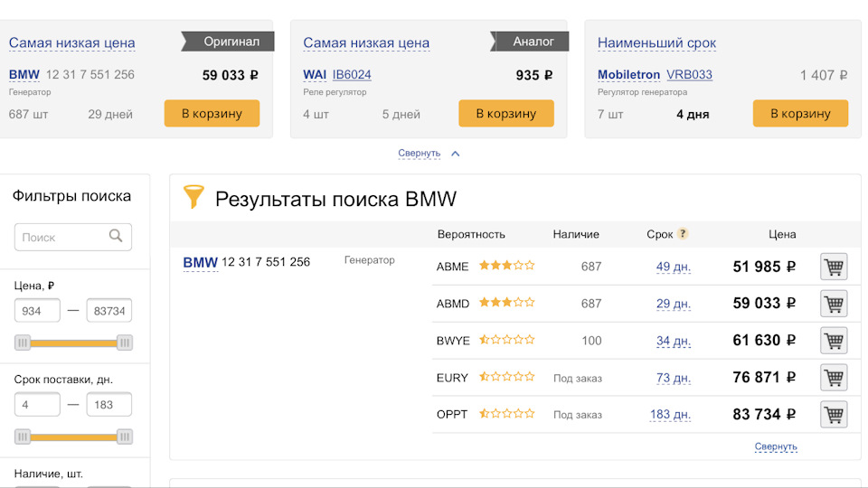Click maximum delivery days field showing 183
868x488 pixels.
tap(109, 405)
